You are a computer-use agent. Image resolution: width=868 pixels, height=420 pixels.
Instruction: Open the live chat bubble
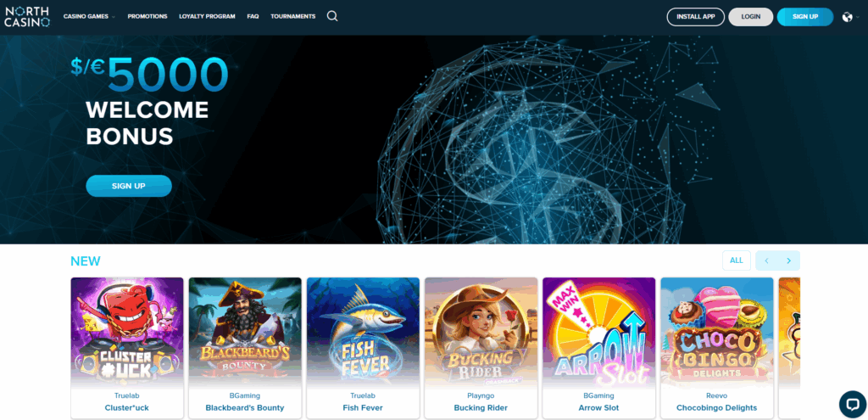click(x=853, y=404)
